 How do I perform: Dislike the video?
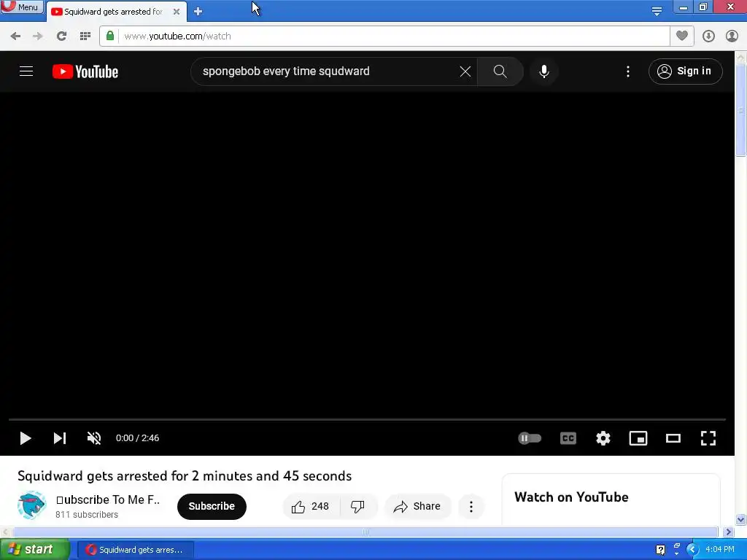coord(357,506)
